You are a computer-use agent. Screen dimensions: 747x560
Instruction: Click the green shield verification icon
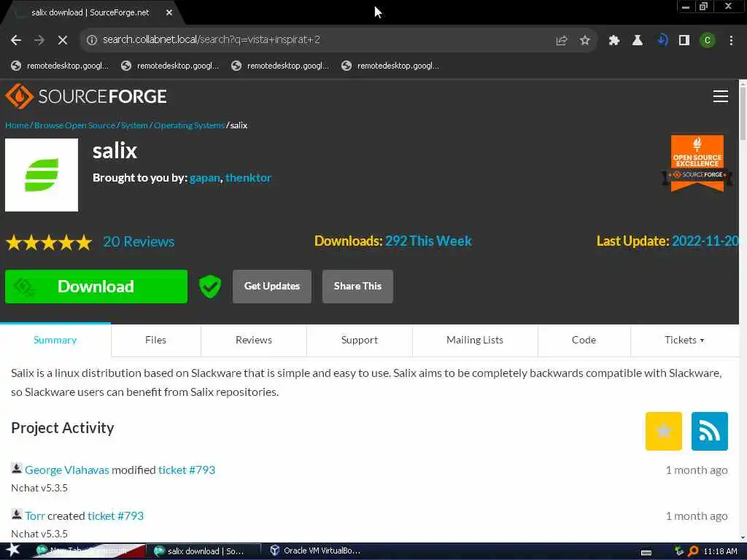[210, 287]
